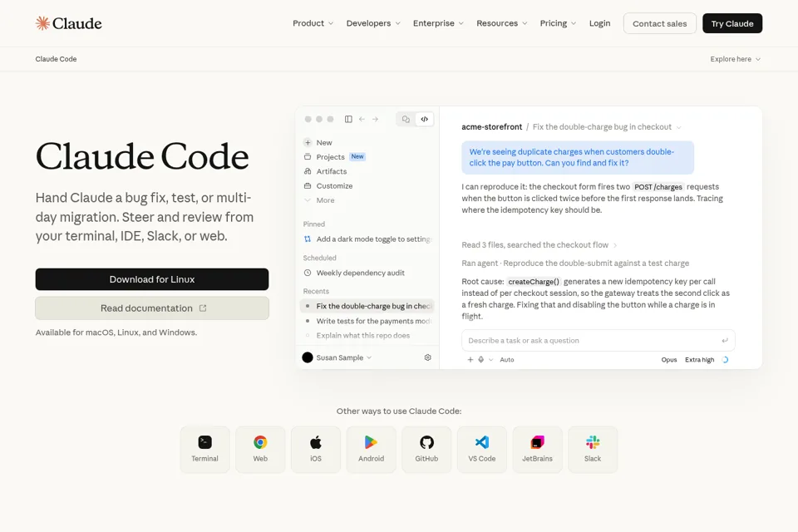Click the back arrow in app mockup
The width and height of the screenshot is (798, 532).
pos(362,119)
